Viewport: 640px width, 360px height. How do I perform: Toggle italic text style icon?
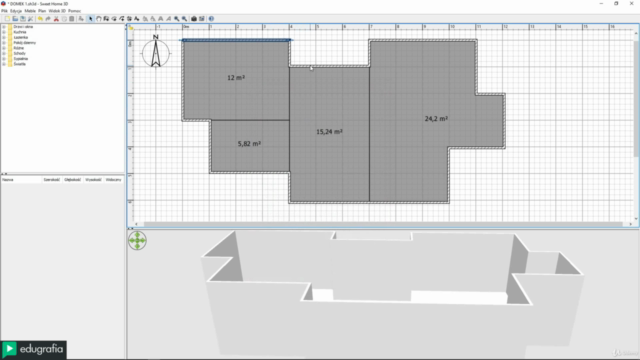tap(168, 19)
